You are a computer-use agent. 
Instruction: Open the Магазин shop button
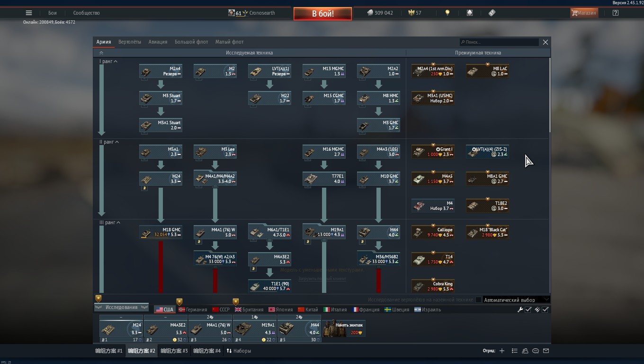(584, 13)
